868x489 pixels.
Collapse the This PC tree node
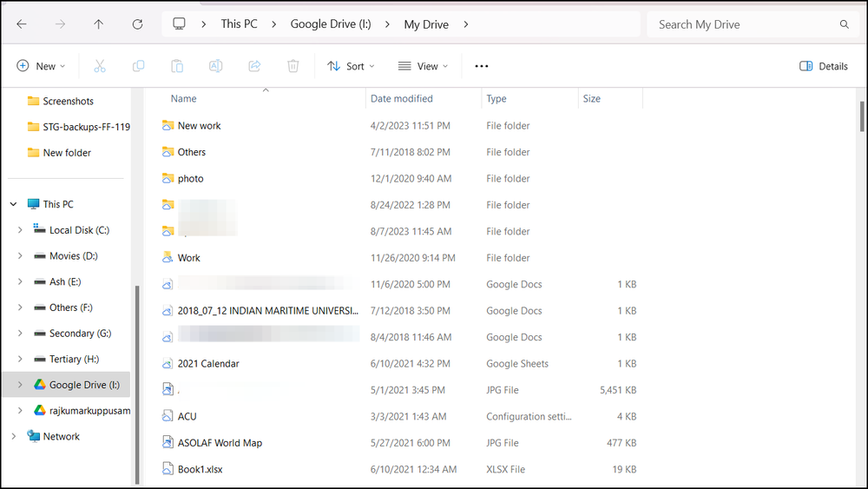(x=13, y=204)
